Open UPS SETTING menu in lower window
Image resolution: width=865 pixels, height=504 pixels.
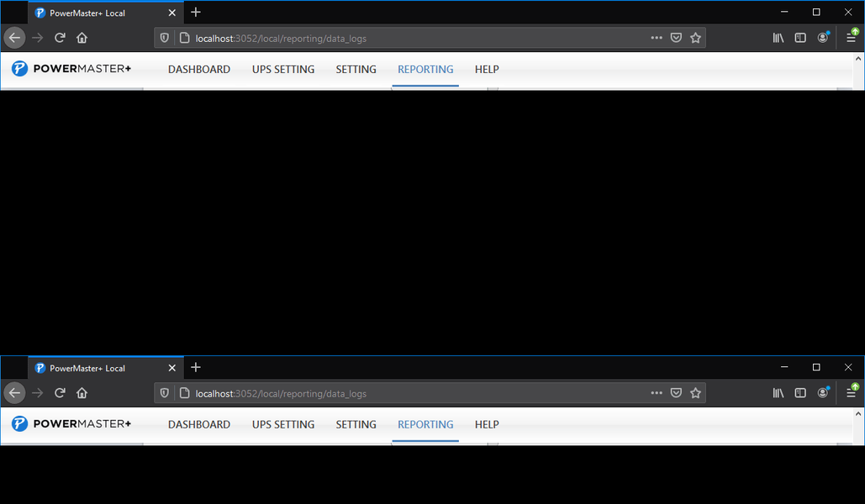pyautogui.click(x=283, y=424)
